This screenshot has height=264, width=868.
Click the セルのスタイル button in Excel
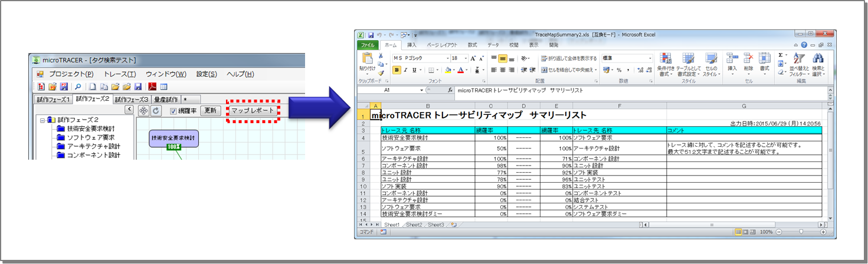point(711,65)
